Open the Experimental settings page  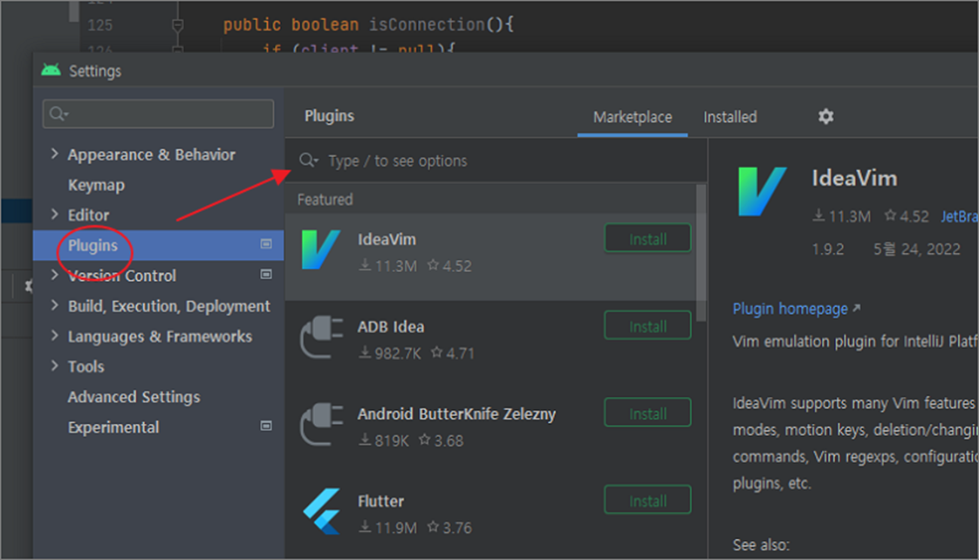(x=113, y=427)
